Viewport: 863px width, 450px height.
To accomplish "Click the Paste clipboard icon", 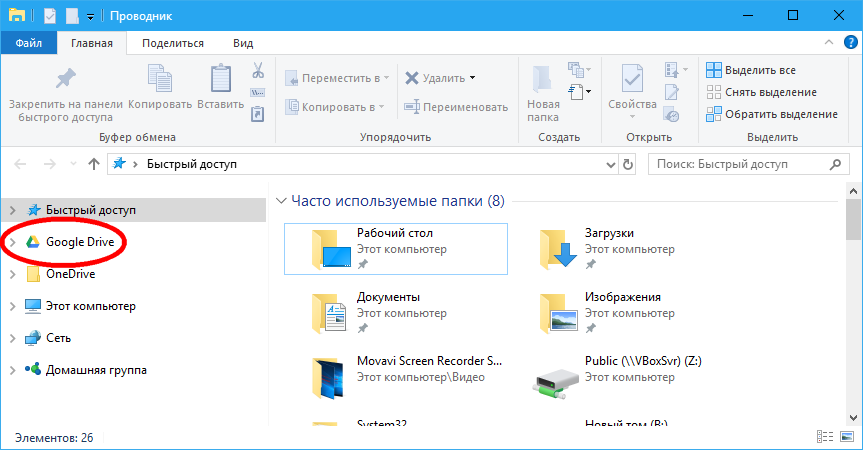I will pyautogui.click(x=220, y=80).
